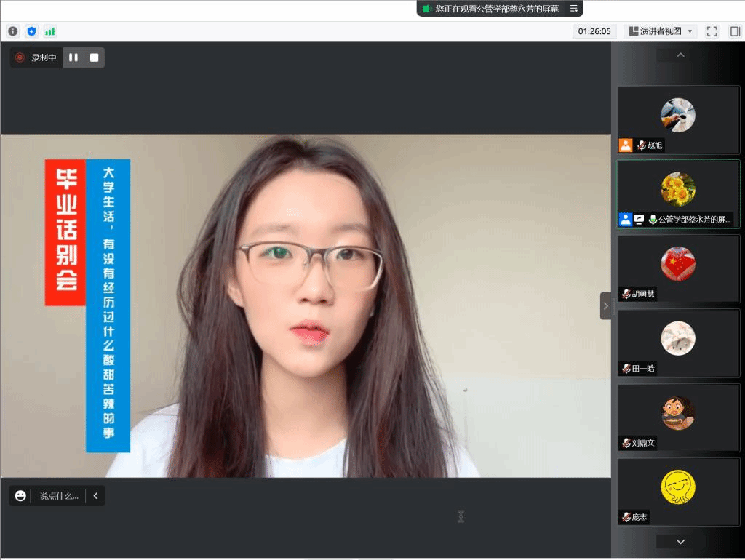The height and width of the screenshot is (560, 745).
Task: Enter full screen mode
Action: [712, 31]
